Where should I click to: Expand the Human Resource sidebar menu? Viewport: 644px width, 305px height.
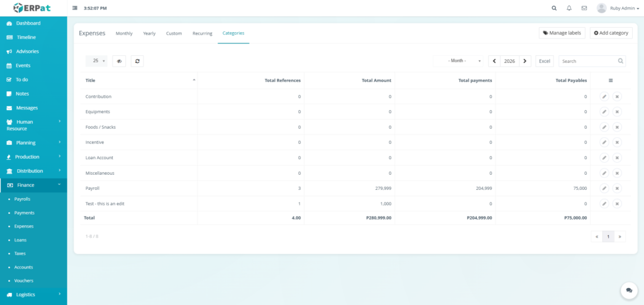(33, 125)
